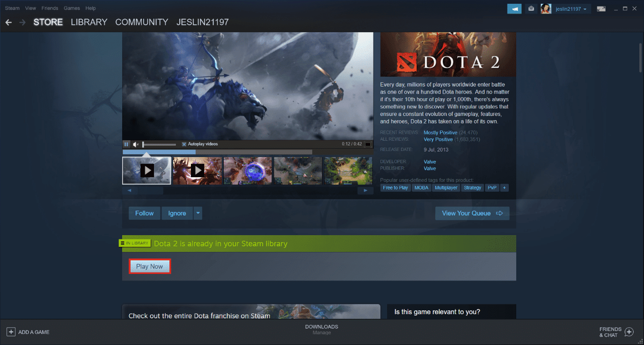Click 'Is this game relevant to you?' heading

click(x=437, y=312)
